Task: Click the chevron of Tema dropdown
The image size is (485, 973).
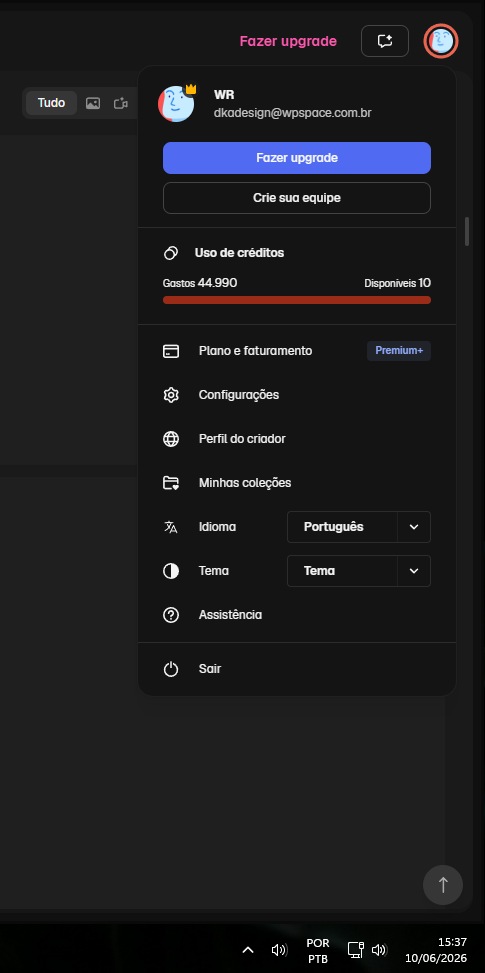Action: [414, 571]
